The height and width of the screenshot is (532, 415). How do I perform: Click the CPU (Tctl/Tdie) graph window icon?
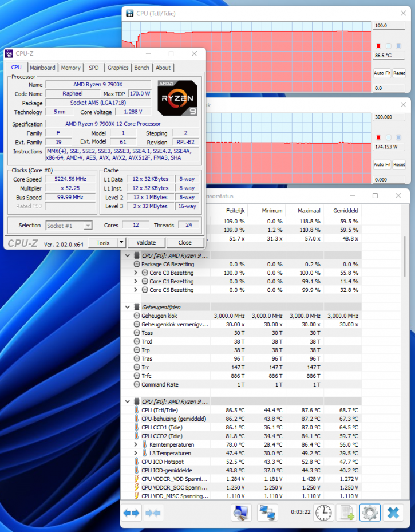coord(129,13)
